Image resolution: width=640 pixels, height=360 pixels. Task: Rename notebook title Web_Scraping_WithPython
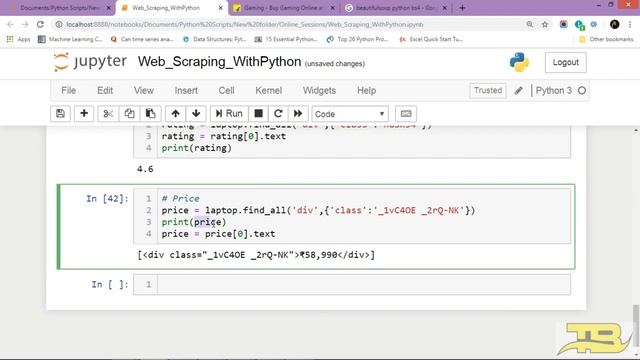[x=219, y=62]
